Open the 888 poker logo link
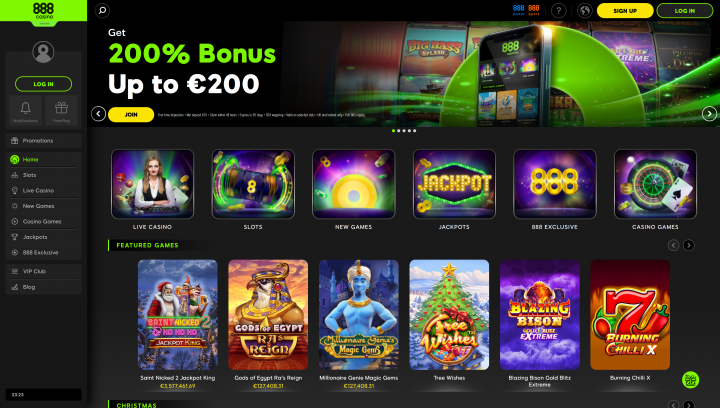 pyautogui.click(x=518, y=10)
